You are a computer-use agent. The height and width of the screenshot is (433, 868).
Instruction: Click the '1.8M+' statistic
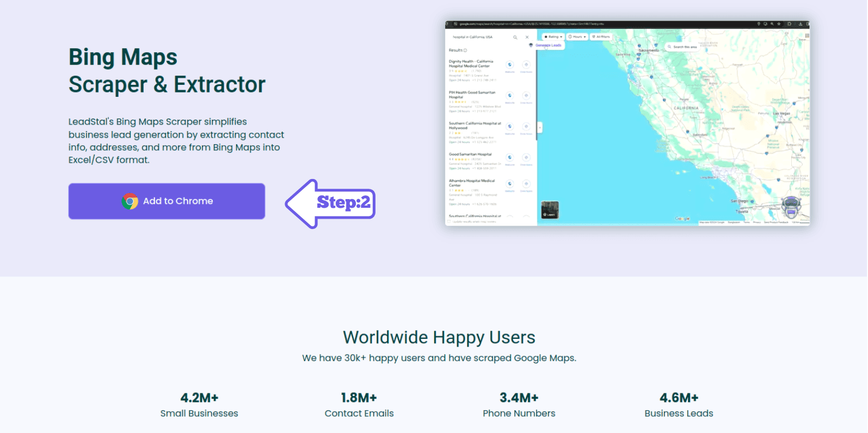point(359,398)
